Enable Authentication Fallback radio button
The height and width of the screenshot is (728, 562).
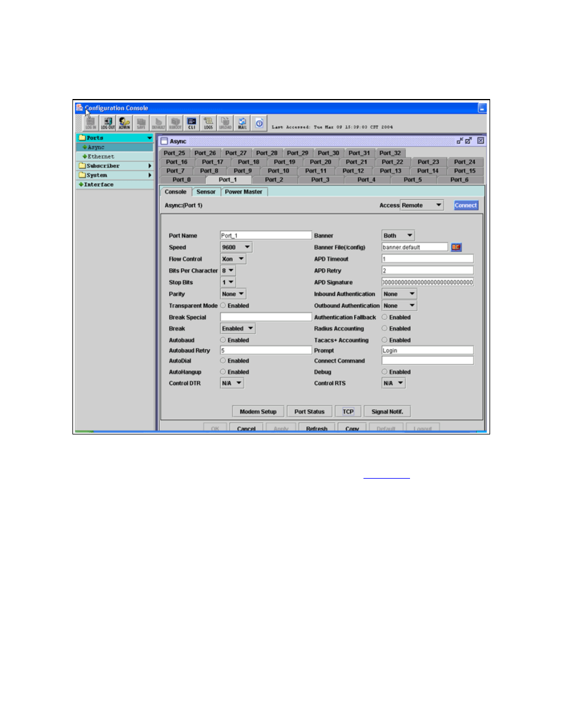click(x=385, y=317)
